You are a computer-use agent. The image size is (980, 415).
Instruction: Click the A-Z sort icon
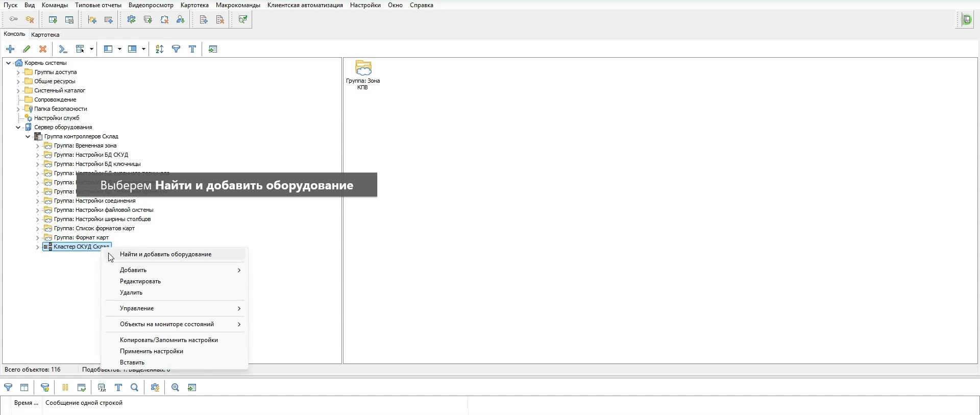pos(160,49)
